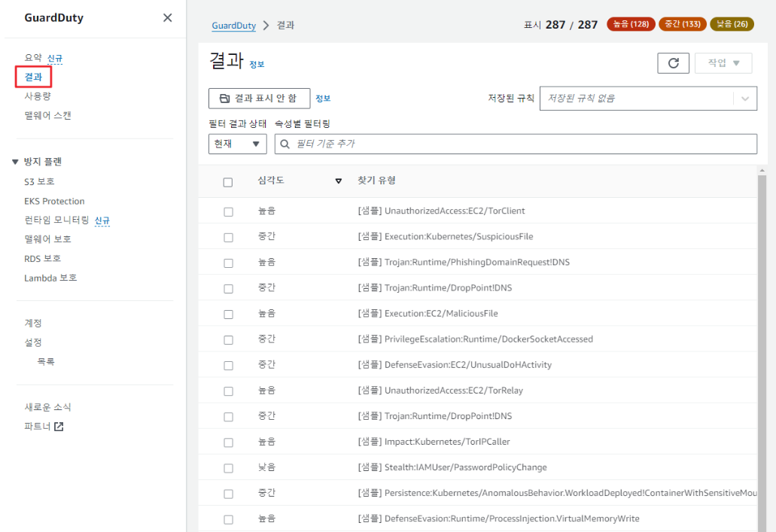776x532 pixels.
Task: Click the 찾기 유형 column header
Action: [376, 181]
